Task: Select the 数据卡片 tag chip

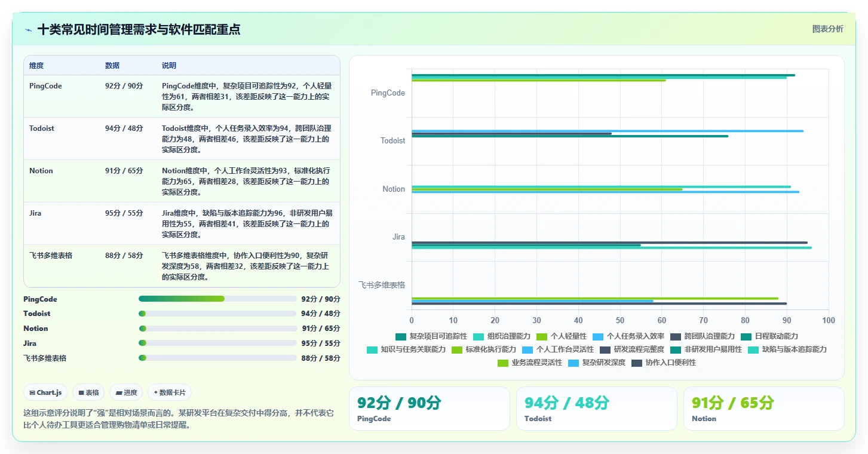Action: pyautogui.click(x=170, y=392)
